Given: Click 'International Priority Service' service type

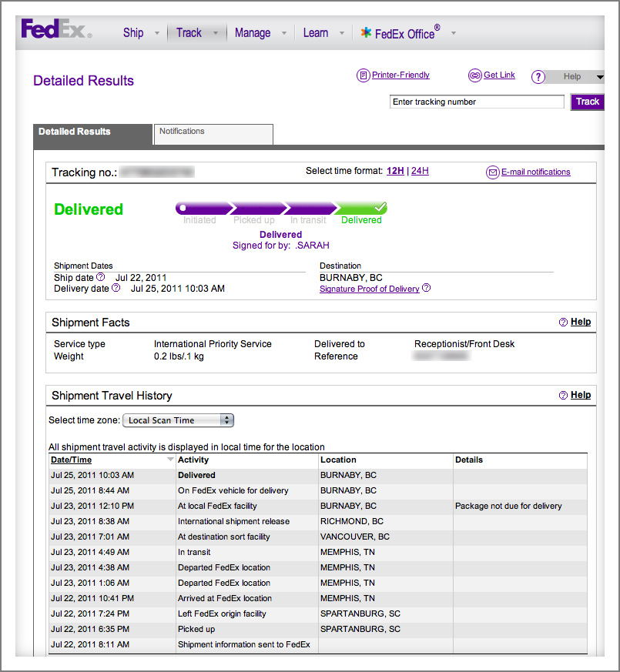Looking at the screenshot, I should pos(213,344).
